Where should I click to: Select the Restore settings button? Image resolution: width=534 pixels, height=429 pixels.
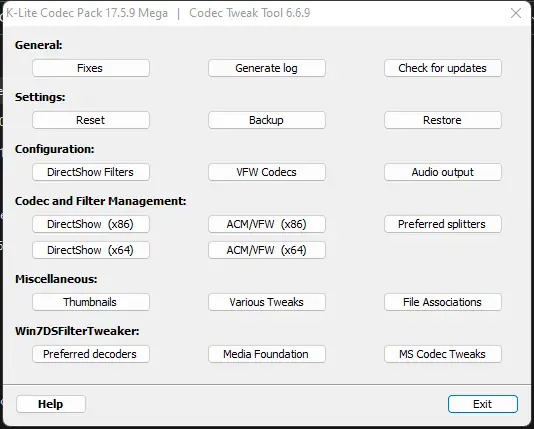(x=443, y=120)
